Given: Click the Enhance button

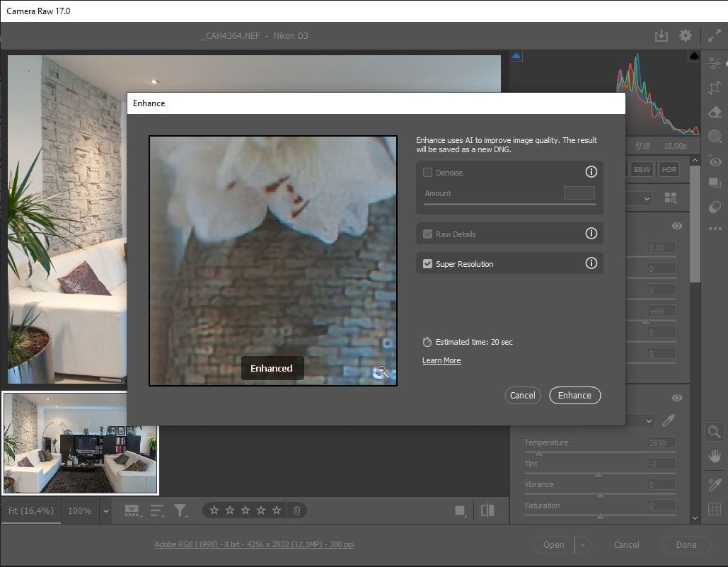Looking at the screenshot, I should tap(574, 395).
